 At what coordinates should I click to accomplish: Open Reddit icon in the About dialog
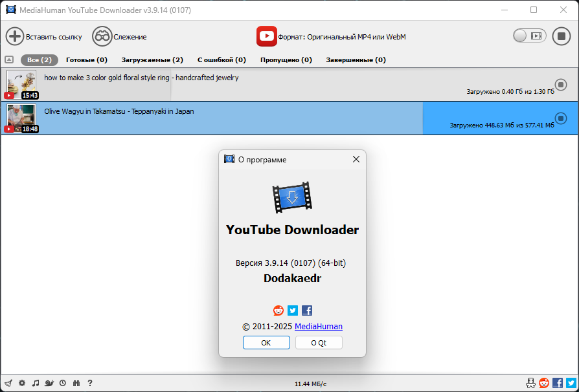(278, 310)
